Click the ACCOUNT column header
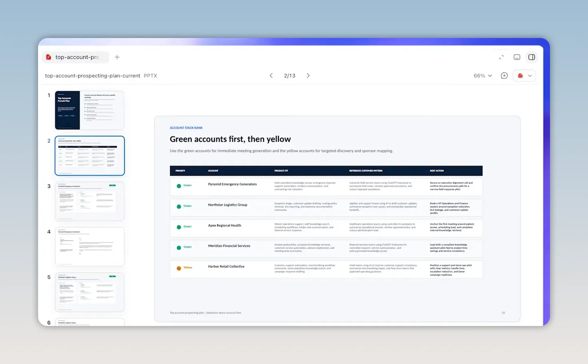This screenshot has width=588, height=364. 213,171
